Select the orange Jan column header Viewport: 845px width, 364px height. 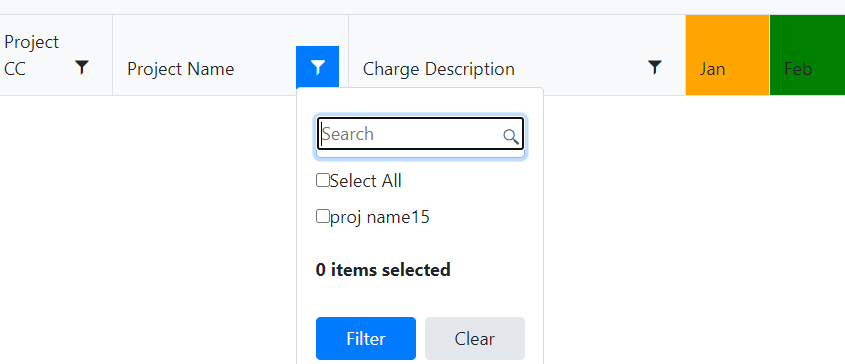tap(728, 55)
